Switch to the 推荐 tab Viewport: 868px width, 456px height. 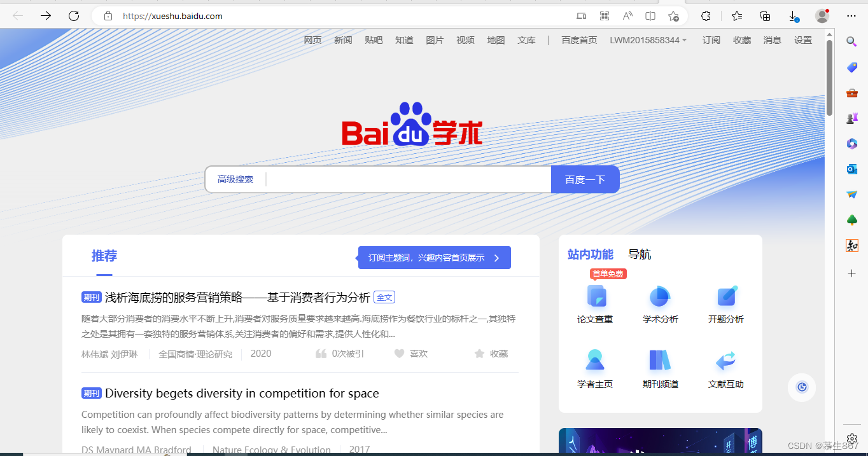click(x=104, y=256)
